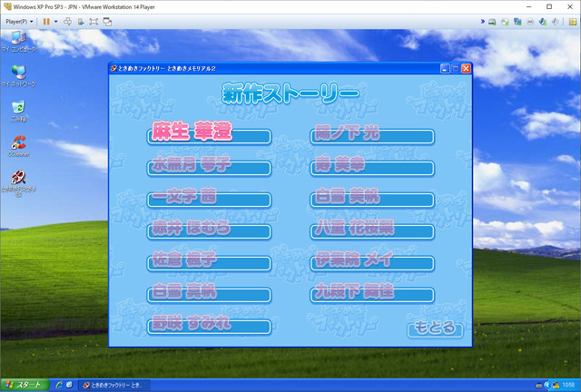Choose the 寿 美幸 story button
Screen dimensions: 581x392
tap(372, 168)
